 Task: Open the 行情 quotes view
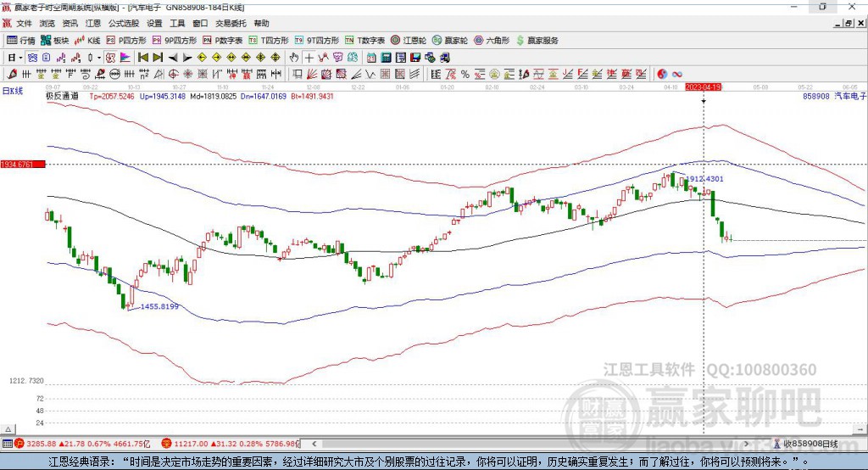pyautogui.click(x=21, y=41)
